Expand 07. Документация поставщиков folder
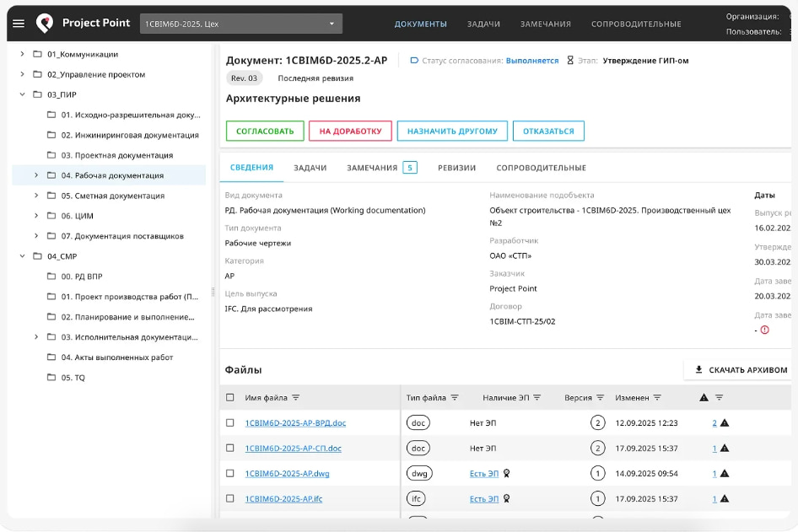This screenshot has width=798, height=532. click(36, 236)
